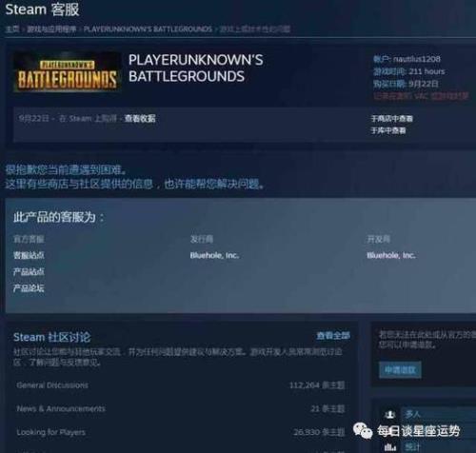Go to 主页 home in breadcrumb
Screen dimensions: 476x453
[x=12, y=30]
